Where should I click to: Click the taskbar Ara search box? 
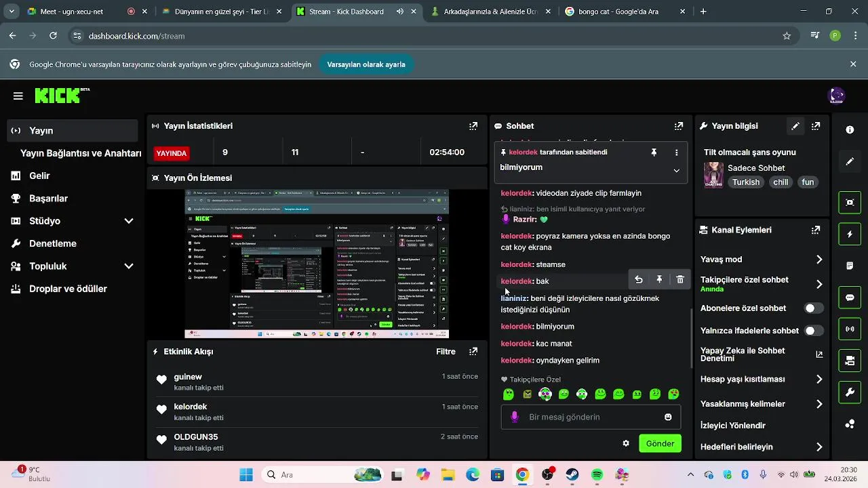click(324, 475)
